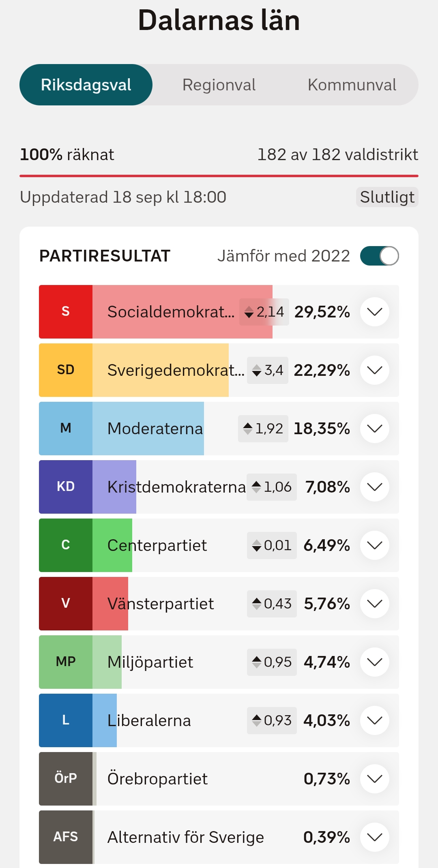The image size is (438, 868).
Task: Open Kristdemokraterna details chevron
Action: coord(375,487)
